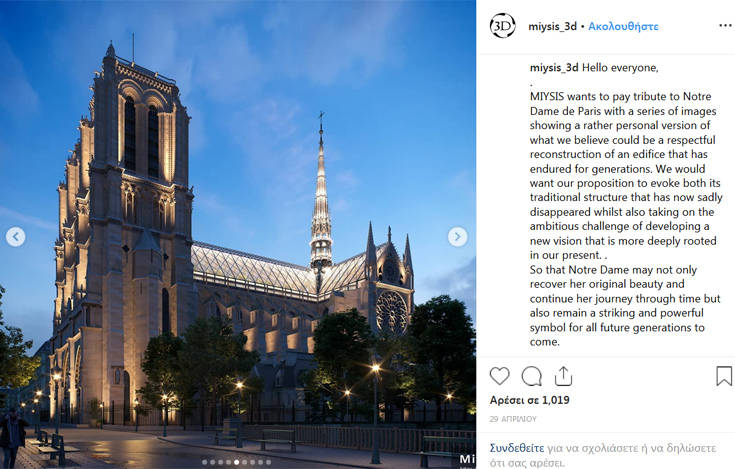Select the highlighted active carousel dot
This screenshot has width=735, height=469.
click(x=236, y=462)
